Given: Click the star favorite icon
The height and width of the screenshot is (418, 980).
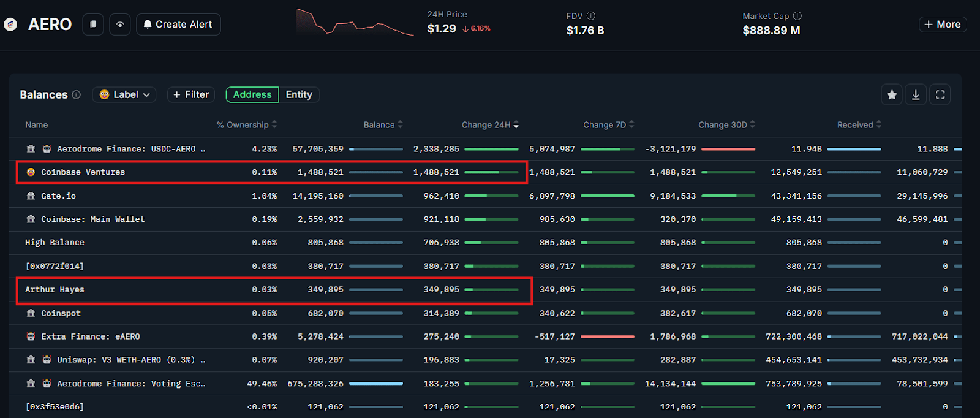Looking at the screenshot, I should 892,94.
